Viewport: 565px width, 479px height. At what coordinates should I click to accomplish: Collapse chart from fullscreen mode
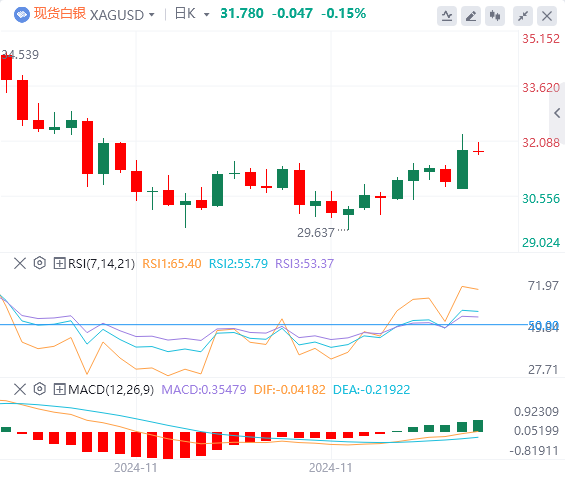[523, 16]
